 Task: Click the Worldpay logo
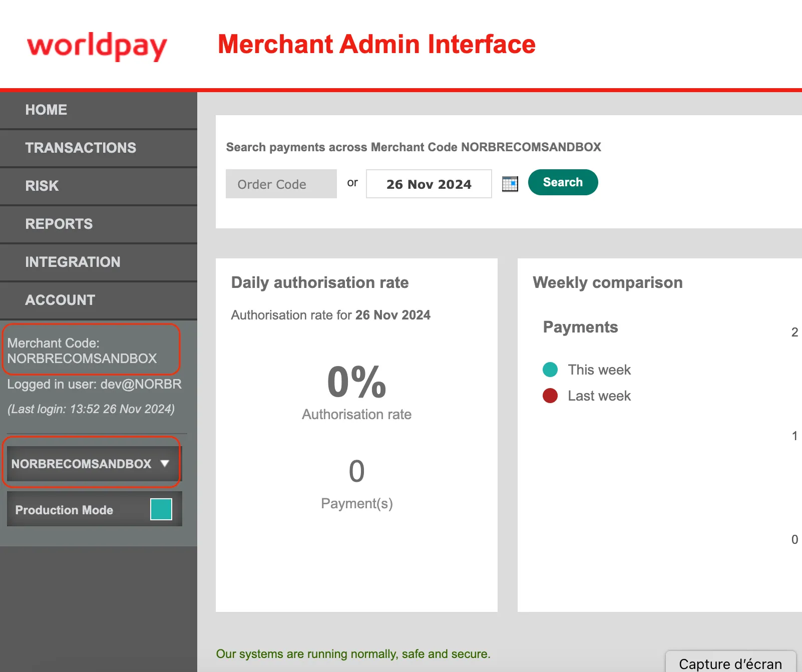[97, 46]
